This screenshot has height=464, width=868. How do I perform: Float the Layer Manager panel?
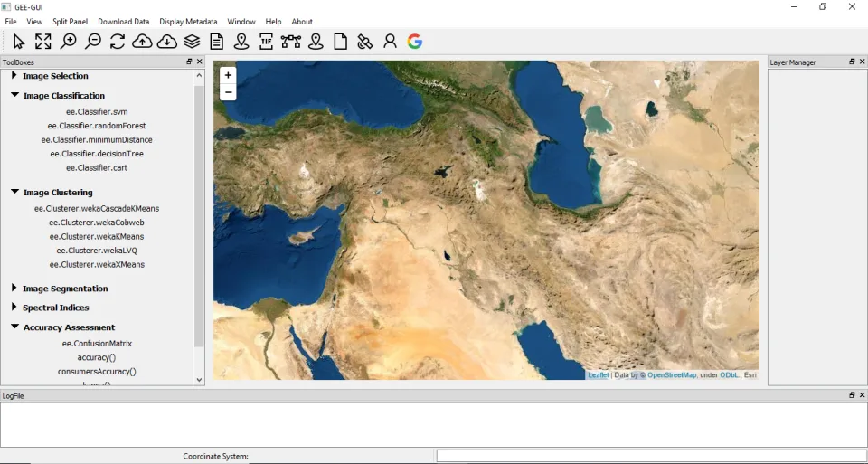tap(852, 62)
